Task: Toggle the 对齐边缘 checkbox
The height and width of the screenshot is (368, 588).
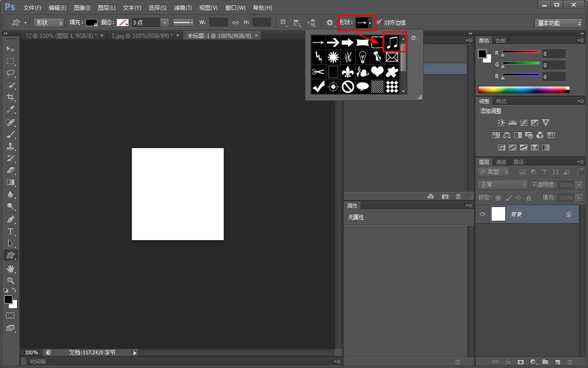Action: point(379,23)
